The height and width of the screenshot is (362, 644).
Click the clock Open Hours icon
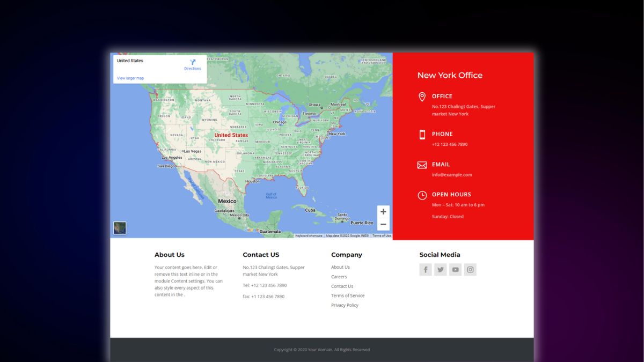point(422,195)
